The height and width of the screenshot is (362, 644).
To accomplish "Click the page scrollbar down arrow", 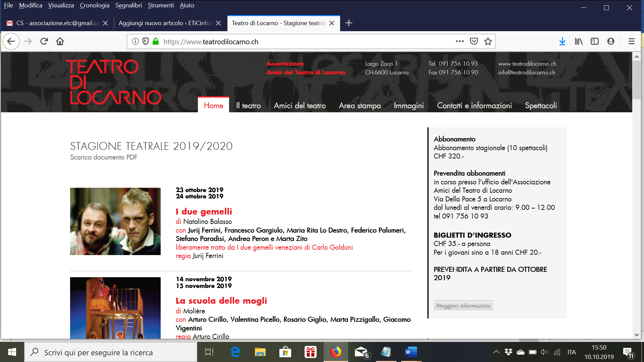I will [x=637, y=335].
